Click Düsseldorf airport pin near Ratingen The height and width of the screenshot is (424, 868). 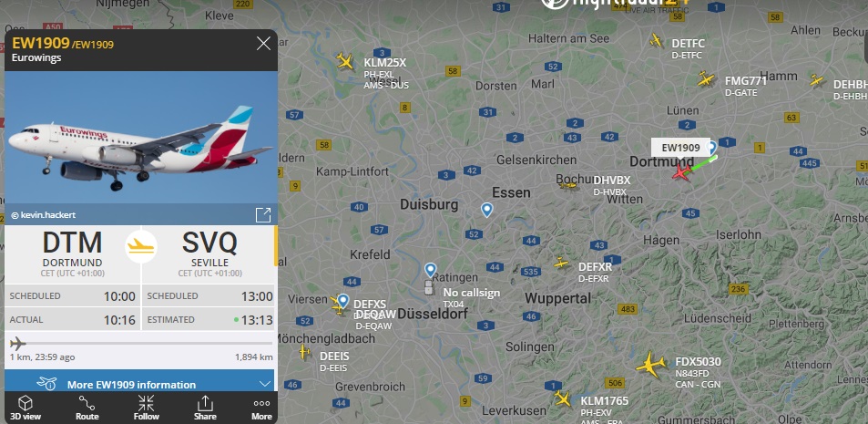431,270
